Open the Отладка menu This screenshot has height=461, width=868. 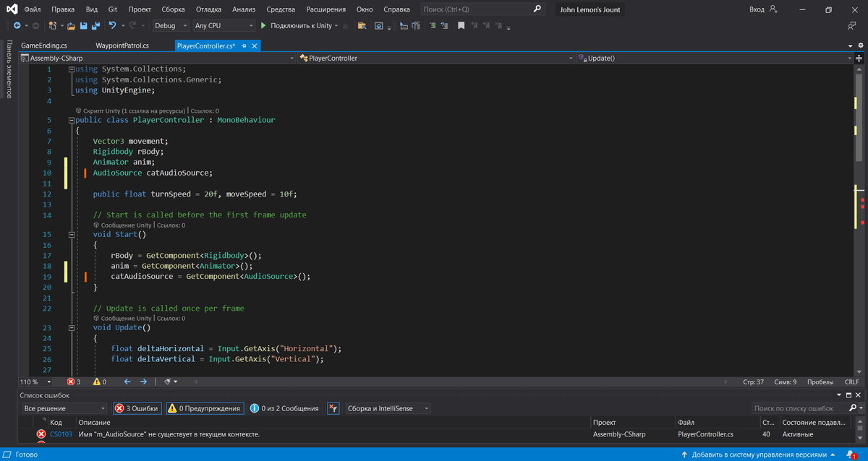[209, 9]
